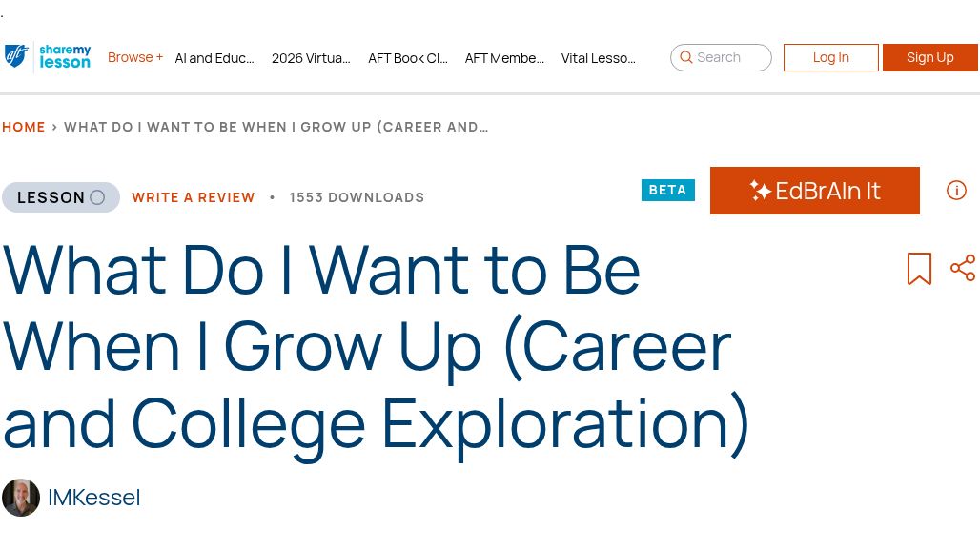980x551 pixels.
Task: Click the AFT shield icon
Action: pyautogui.click(x=16, y=57)
